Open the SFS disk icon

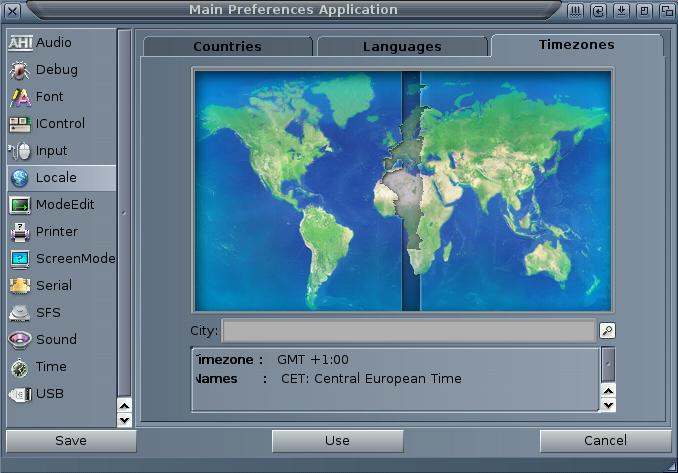click(20, 313)
